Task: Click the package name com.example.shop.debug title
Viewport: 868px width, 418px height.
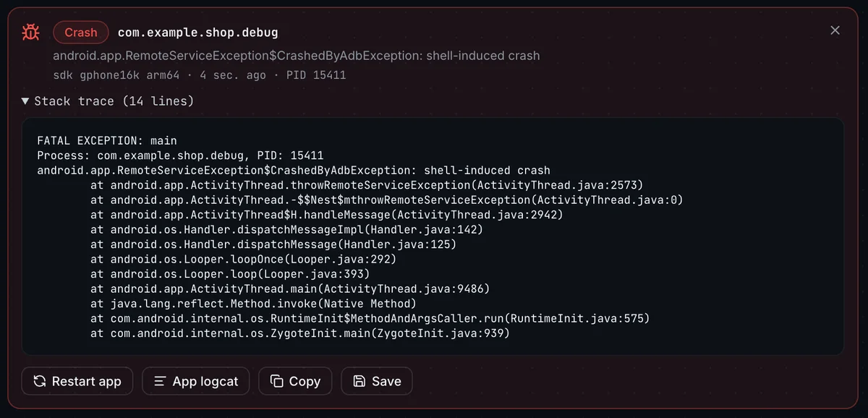Action: point(198,33)
